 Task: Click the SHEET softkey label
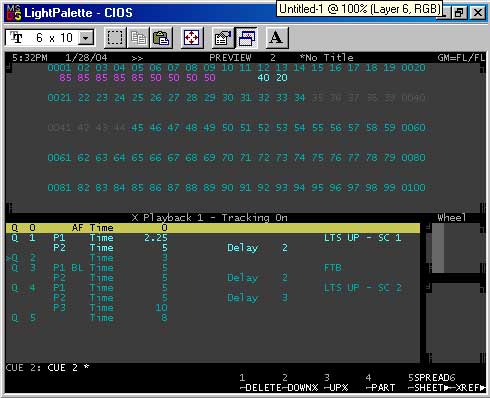coord(429,388)
